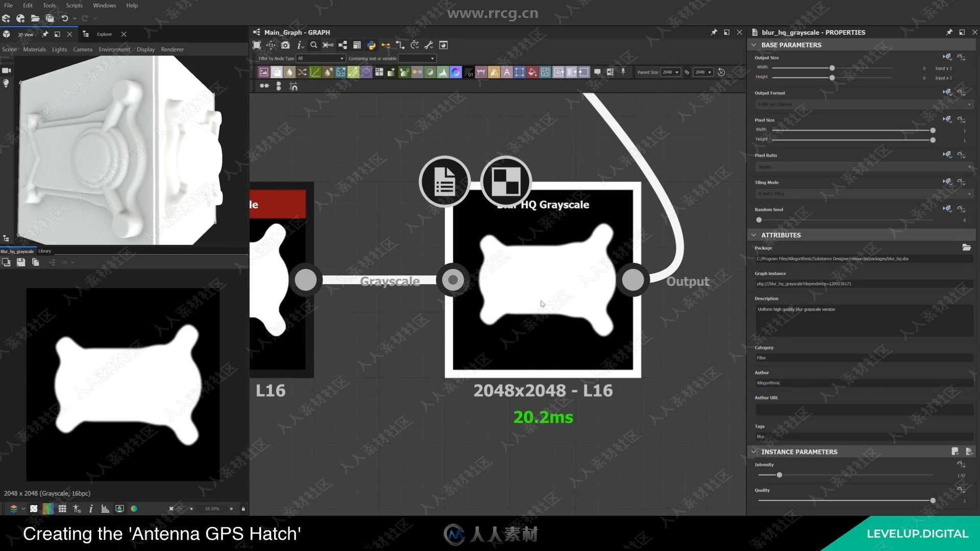Toggle Tiling Mode inheritance method button
Viewport: 980px width, 551px height.
[x=947, y=182]
